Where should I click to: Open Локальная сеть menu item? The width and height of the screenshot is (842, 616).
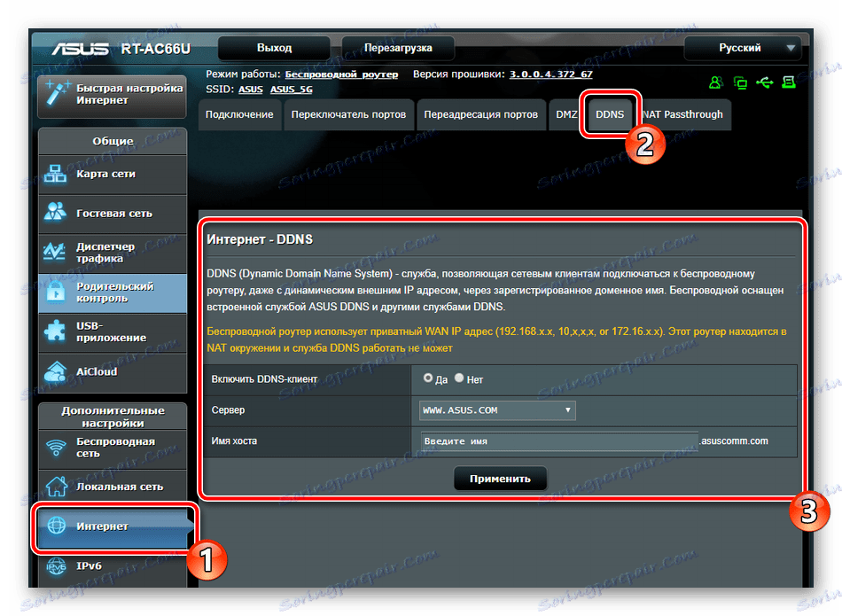[x=113, y=487]
